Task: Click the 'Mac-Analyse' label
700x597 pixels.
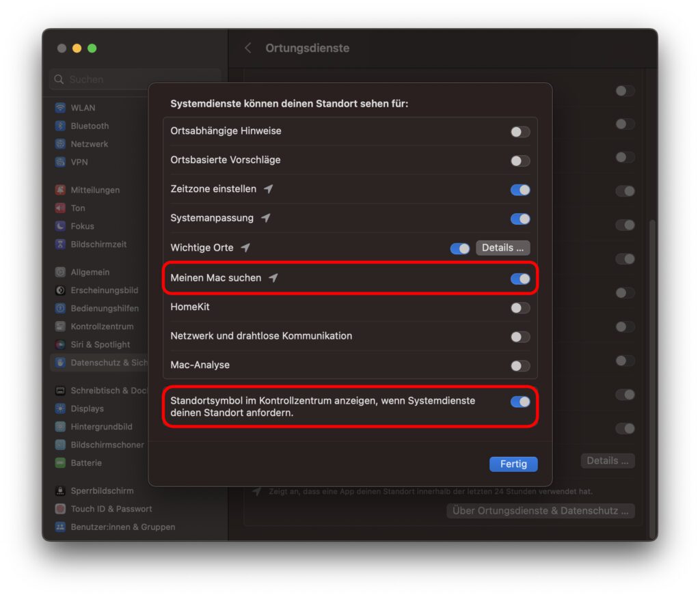Action: coord(200,365)
